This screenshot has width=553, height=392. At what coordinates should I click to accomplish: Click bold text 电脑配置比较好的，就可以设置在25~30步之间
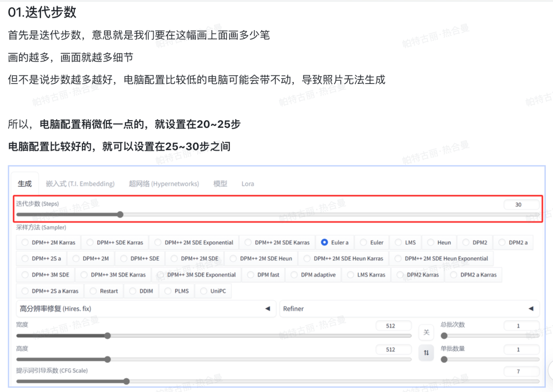[119, 146]
